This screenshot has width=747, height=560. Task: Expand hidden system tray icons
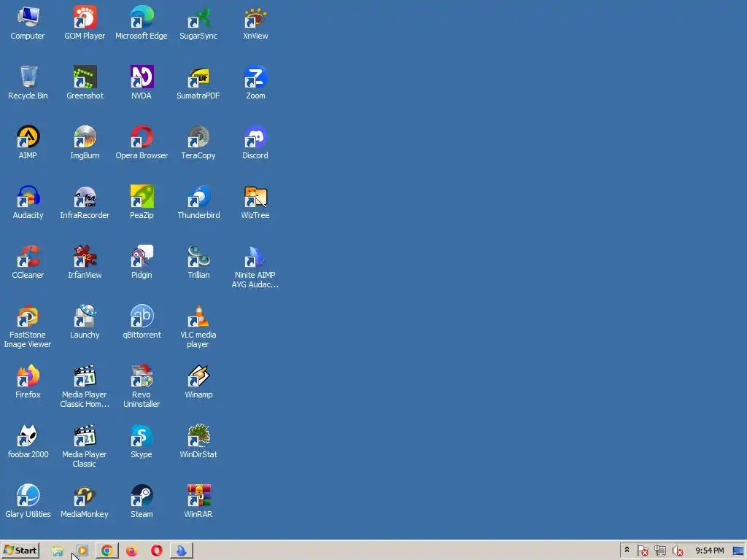(x=627, y=551)
